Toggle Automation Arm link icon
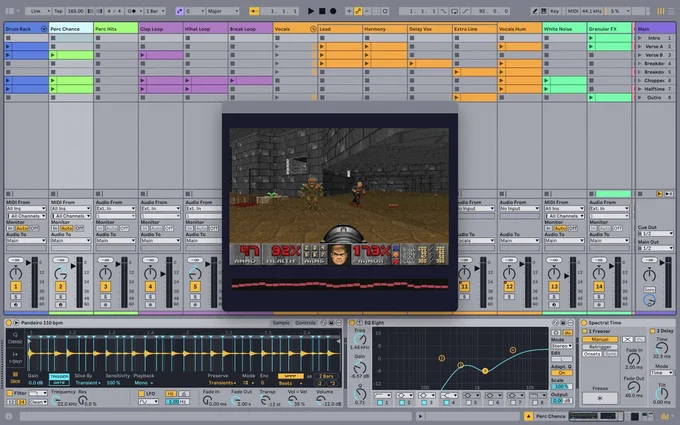The image size is (680, 425). pyautogui.click(x=358, y=11)
